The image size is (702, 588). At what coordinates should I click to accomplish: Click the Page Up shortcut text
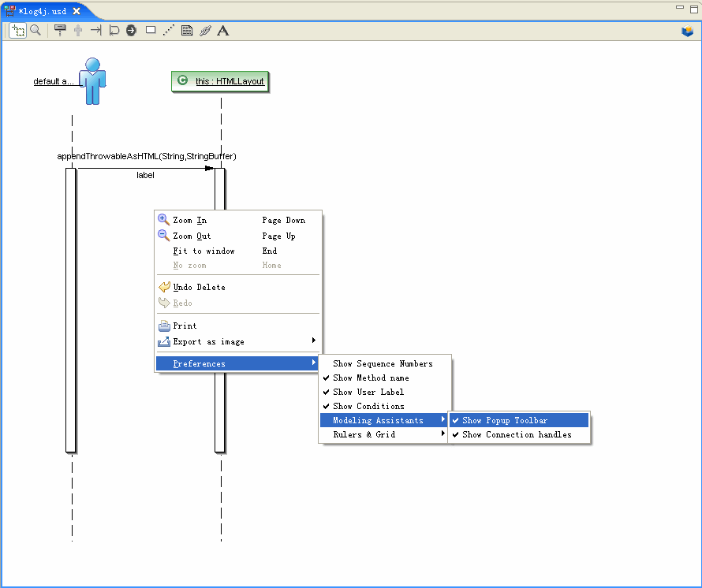278,236
